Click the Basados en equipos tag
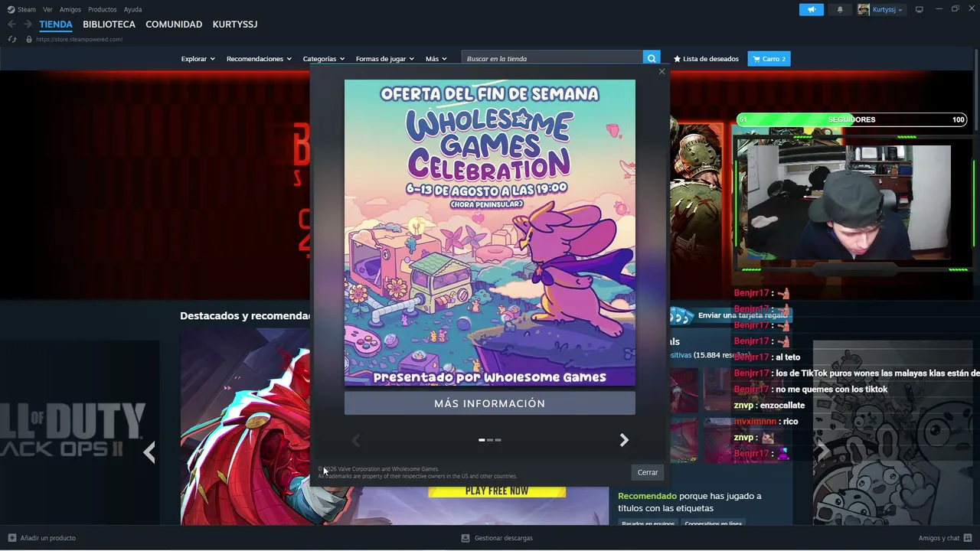This screenshot has width=980, height=551. coord(648,523)
